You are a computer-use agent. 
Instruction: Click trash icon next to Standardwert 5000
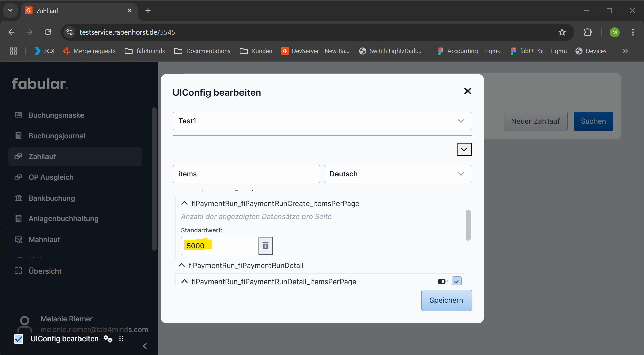point(265,246)
